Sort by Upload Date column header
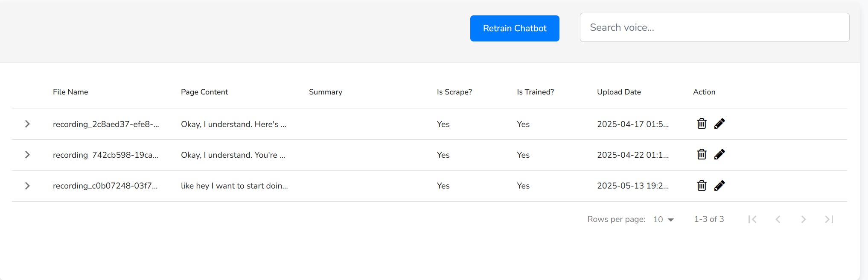Image resolution: width=868 pixels, height=280 pixels. point(619,92)
